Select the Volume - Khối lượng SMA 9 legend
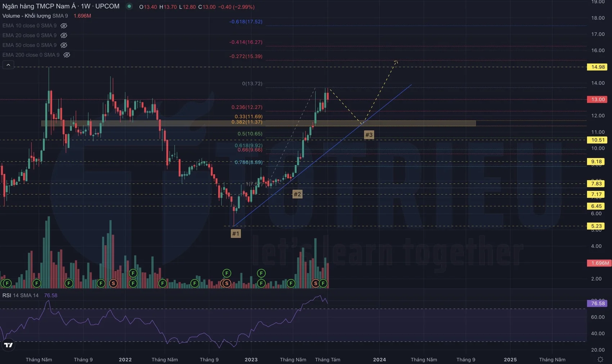 pyautogui.click(x=35, y=16)
